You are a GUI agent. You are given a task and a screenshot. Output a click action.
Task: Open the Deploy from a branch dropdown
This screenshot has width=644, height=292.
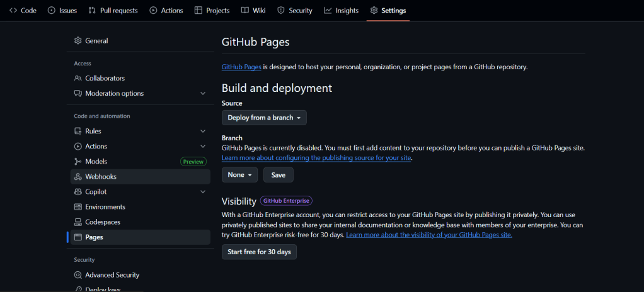point(264,118)
